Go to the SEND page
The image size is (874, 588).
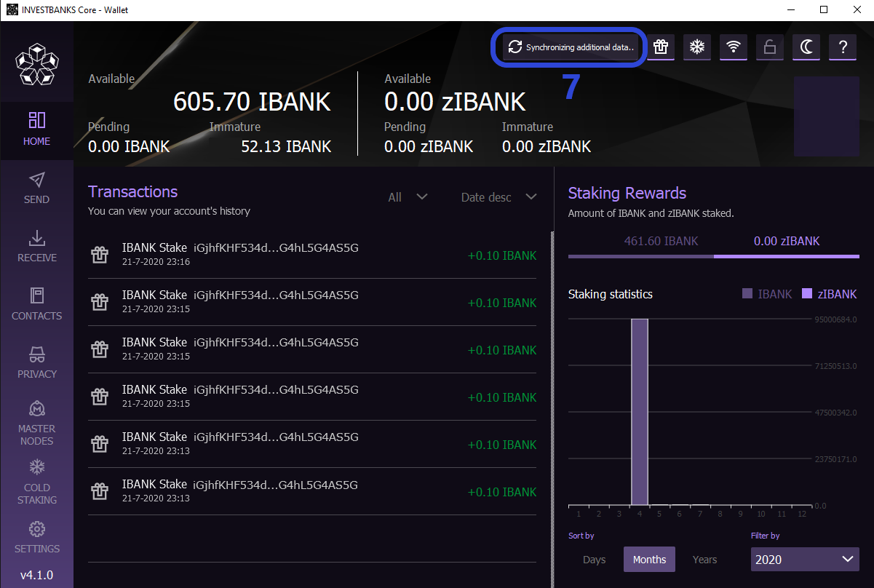[x=36, y=188]
